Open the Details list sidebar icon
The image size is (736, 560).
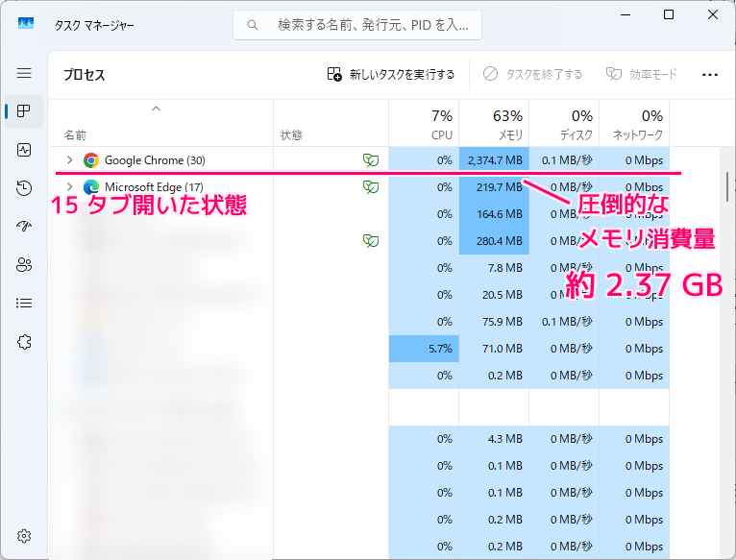pos(24,304)
